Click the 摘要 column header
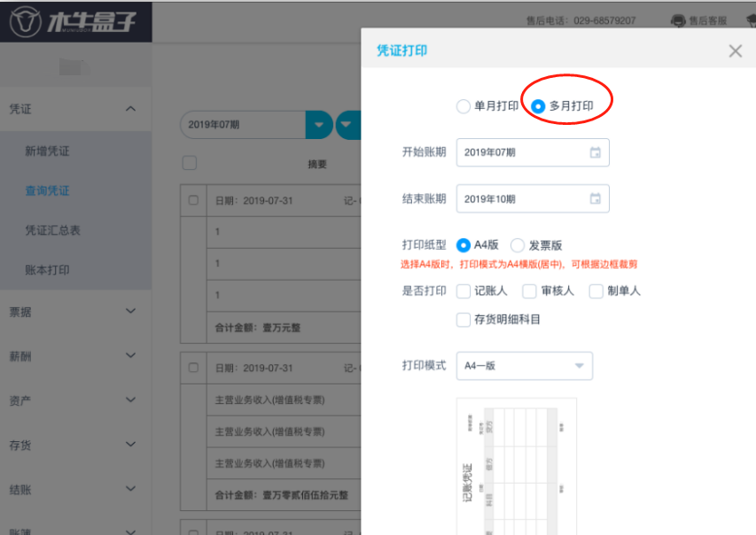This screenshot has width=756, height=535. click(x=317, y=165)
